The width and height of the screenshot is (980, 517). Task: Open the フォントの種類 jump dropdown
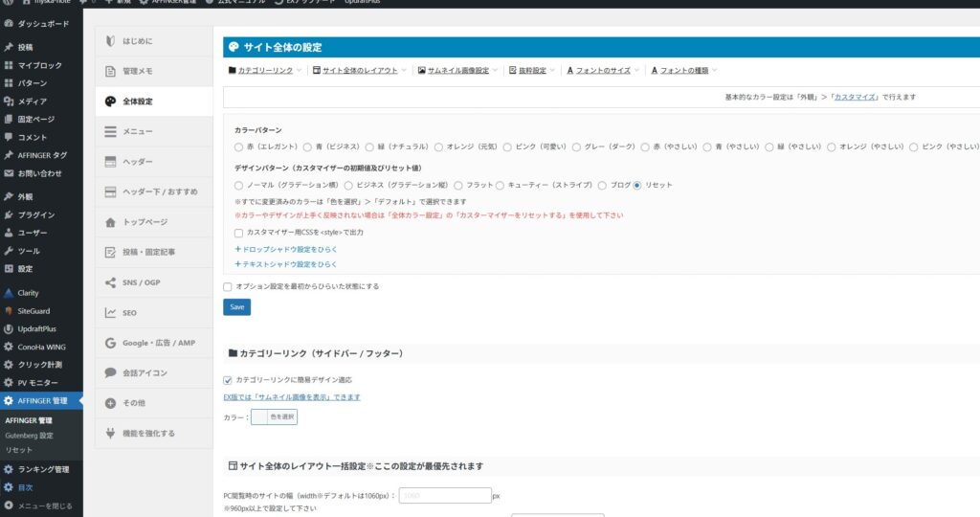pyautogui.click(x=683, y=71)
